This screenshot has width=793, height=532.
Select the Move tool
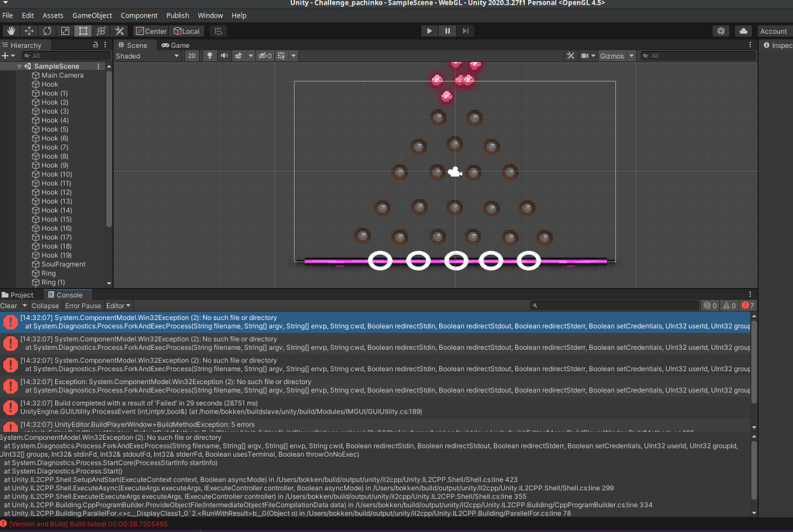point(29,31)
